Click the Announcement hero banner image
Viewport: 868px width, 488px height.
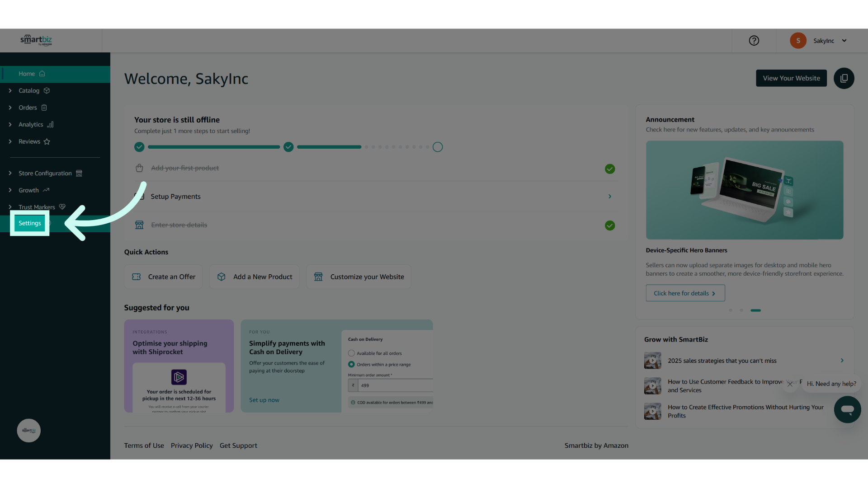click(x=745, y=190)
